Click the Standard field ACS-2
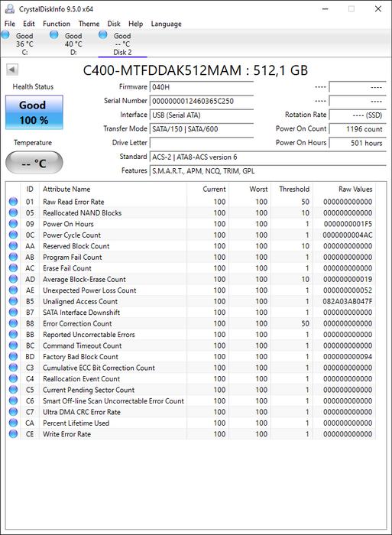392x535 pixels. point(267,157)
